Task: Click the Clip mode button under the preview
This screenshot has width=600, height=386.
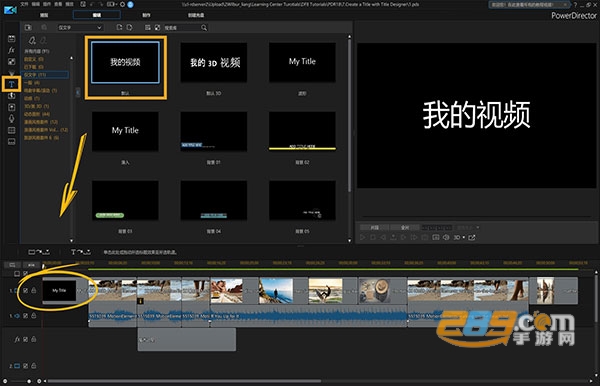Action: [374, 228]
